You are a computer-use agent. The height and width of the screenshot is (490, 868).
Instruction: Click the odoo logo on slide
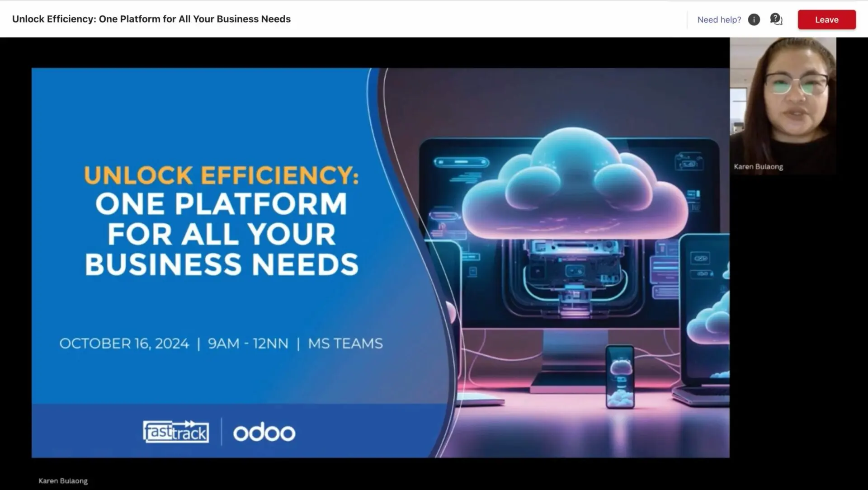click(264, 433)
